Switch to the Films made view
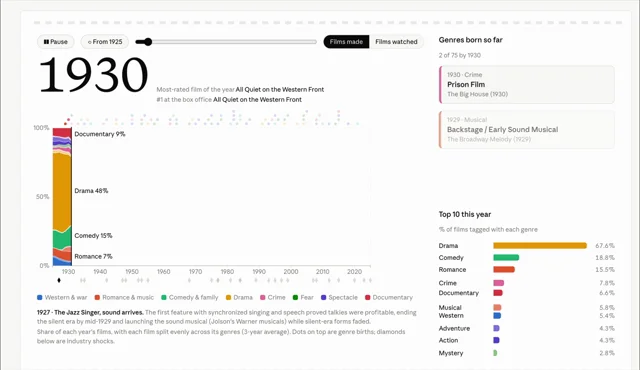Screen dimensions: 640x370 [346, 42]
